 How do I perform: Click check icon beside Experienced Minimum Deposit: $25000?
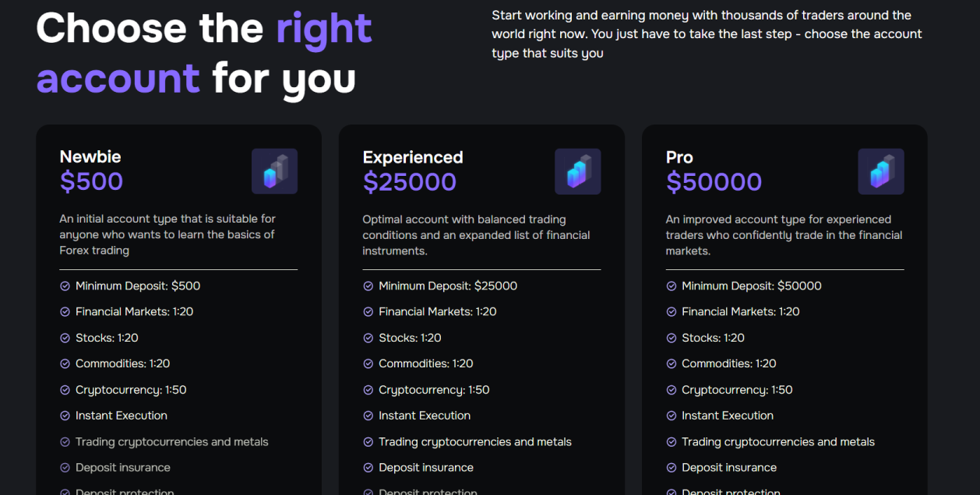(x=368, y=286)
